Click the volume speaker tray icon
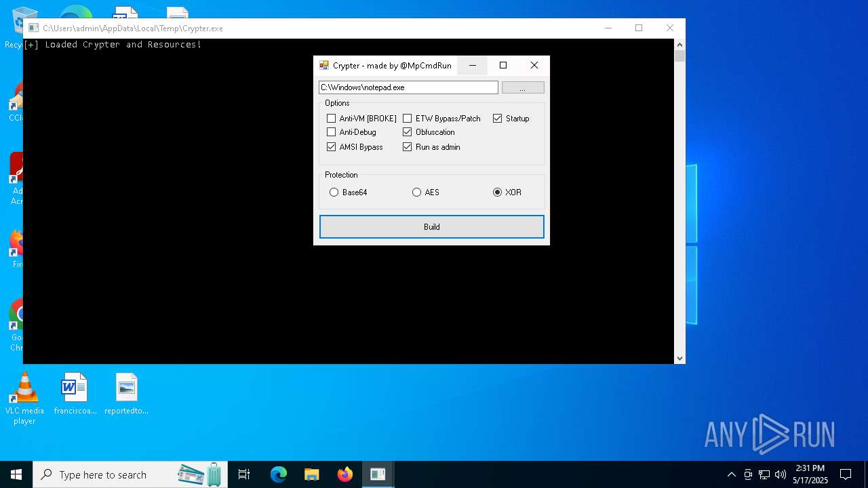 pyautogui.click(x=781, y=474)
